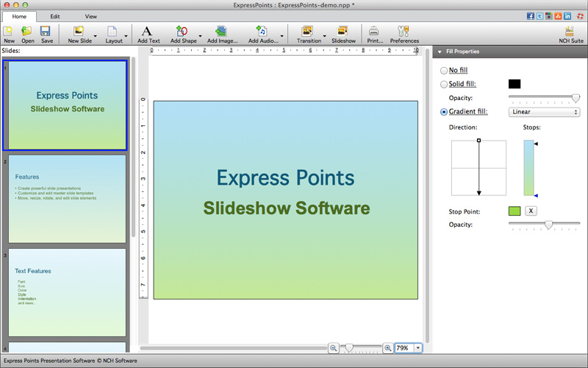Open Add Shape dropdown arrow
Image resolution: width=588 pixels, height=368 pixels.
tap(200, 36)
